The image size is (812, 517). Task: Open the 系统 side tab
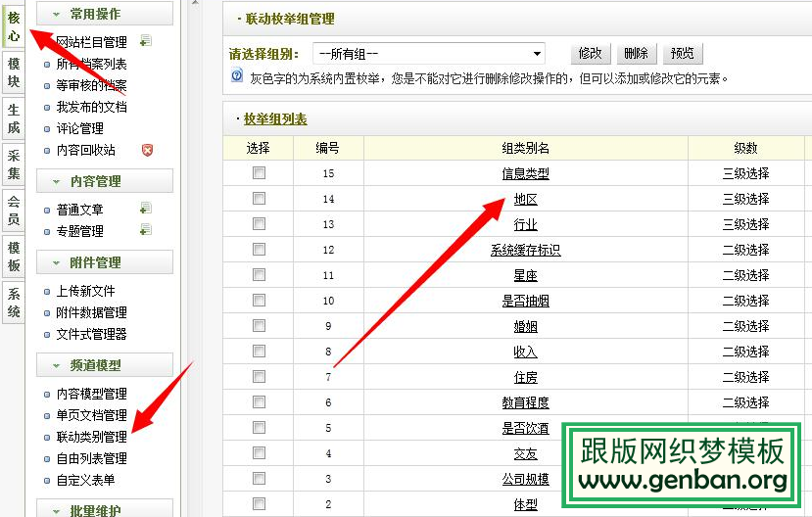(x=14, y=303)
